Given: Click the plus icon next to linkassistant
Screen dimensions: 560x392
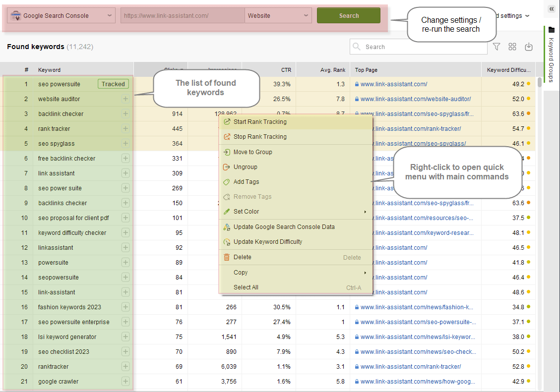Looking at the screenshot, I should pos(125,248).
